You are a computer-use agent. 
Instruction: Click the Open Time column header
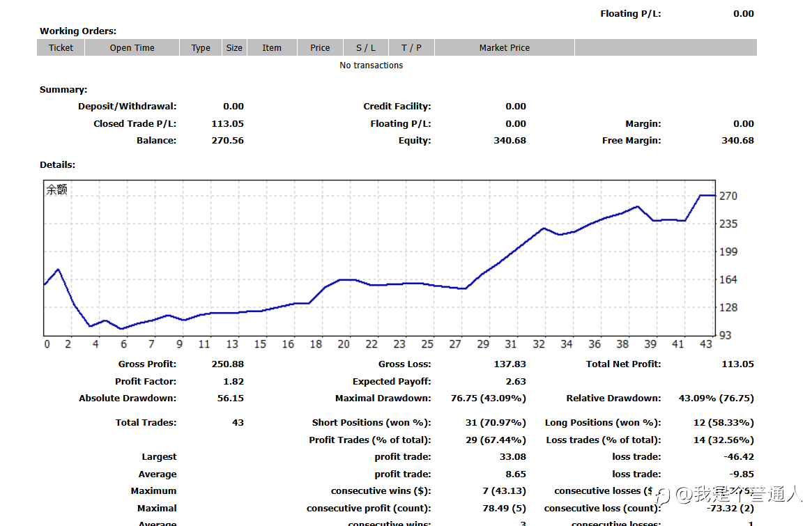pos(132,47)
